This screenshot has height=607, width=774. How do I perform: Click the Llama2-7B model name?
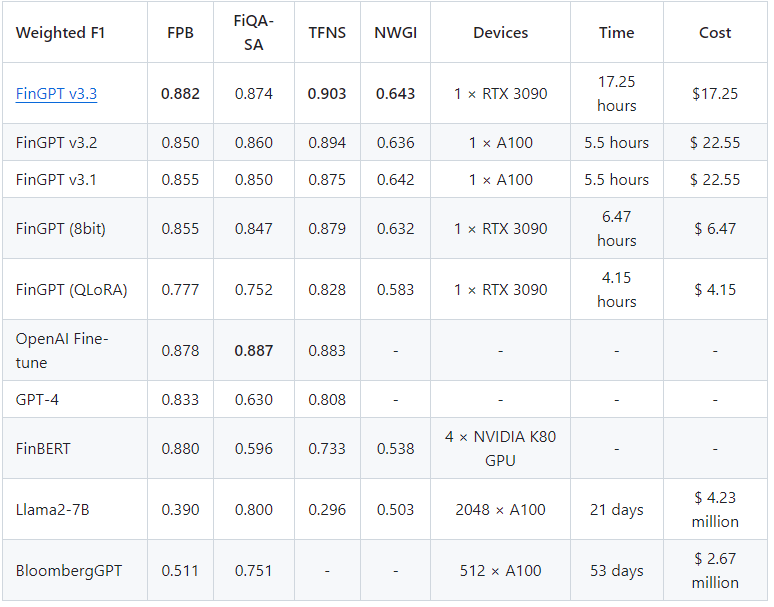pyautogui.click(x=52, y=510)
